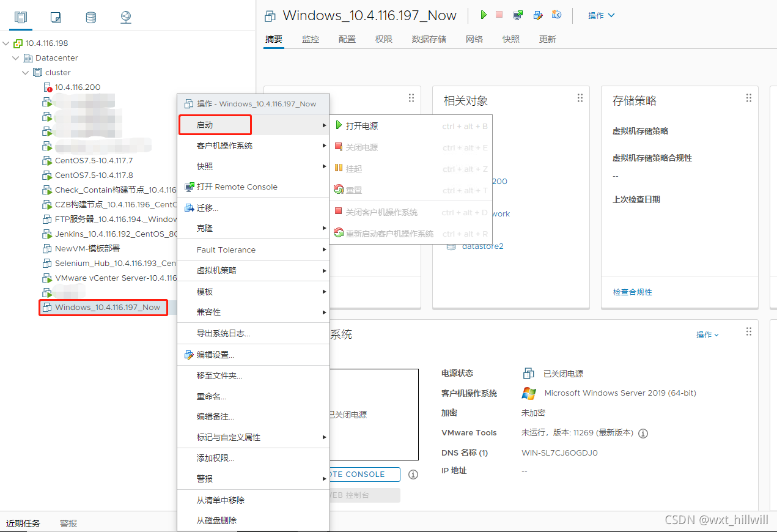Image resolution: width=777 pixels, height=532 pixels.
Task: Select 添加权限 in the context menu
Action: pyautogui.click(x=253, y=458)
